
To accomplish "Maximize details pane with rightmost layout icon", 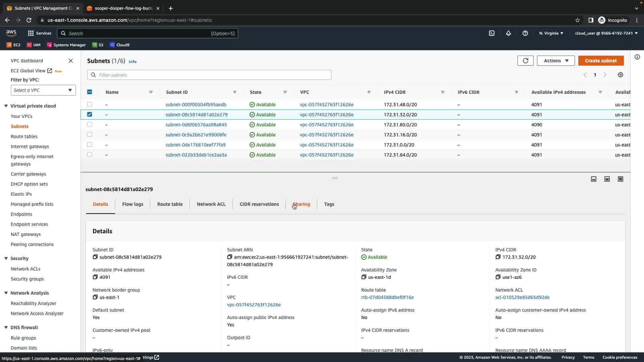I will [x=620, y=179].
